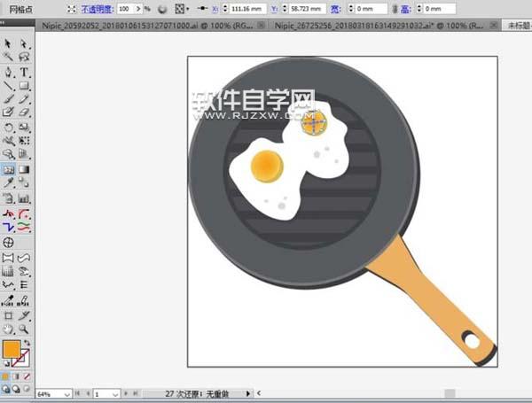Select the Hand tool

tap(8, 329)
